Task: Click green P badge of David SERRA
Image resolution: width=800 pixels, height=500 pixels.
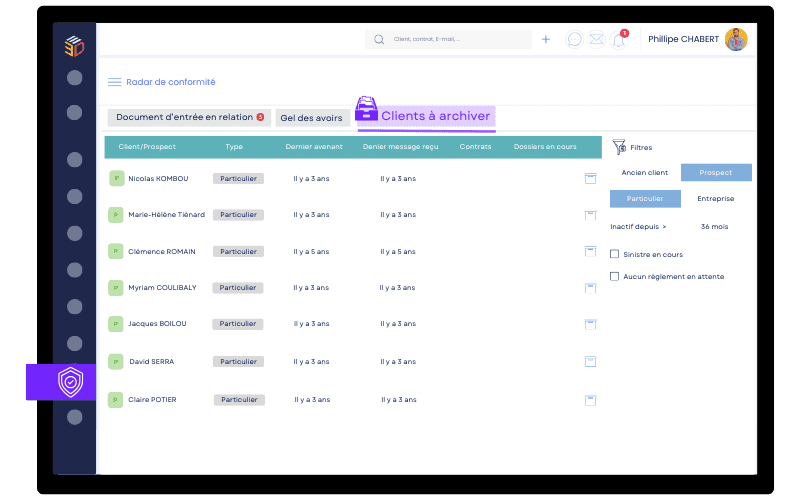Action: (x=116, y=362)
